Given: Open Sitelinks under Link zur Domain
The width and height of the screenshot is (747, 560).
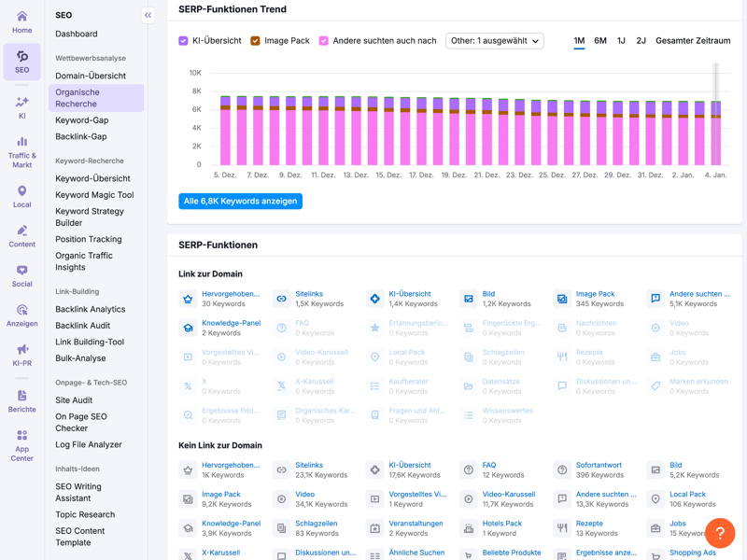Looking at the screenshot, I should tap(308, 294).
